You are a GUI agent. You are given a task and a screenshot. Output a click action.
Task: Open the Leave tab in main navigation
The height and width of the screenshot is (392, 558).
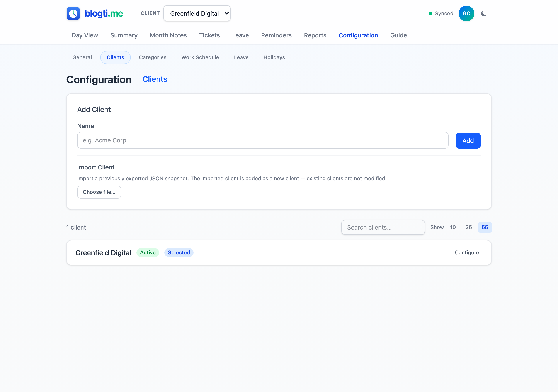click(x=240, y=35)
